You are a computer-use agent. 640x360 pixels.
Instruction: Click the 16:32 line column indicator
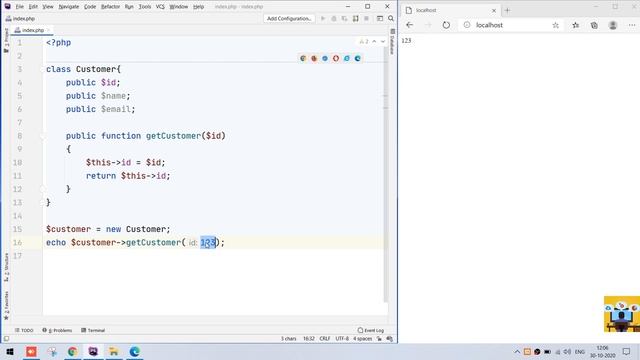tap(309, 339)
